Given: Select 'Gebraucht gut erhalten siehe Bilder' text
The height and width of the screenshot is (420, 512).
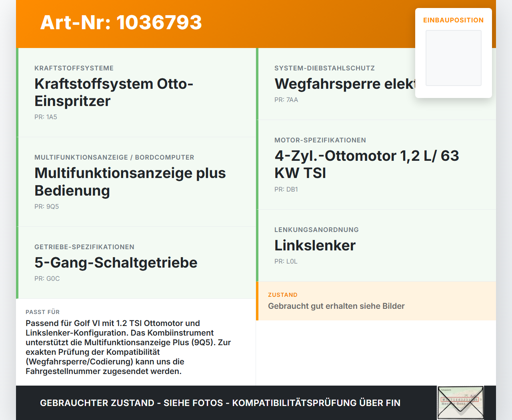Looking at the screenshot, I should pyautogui.click(x=336, y=306).
